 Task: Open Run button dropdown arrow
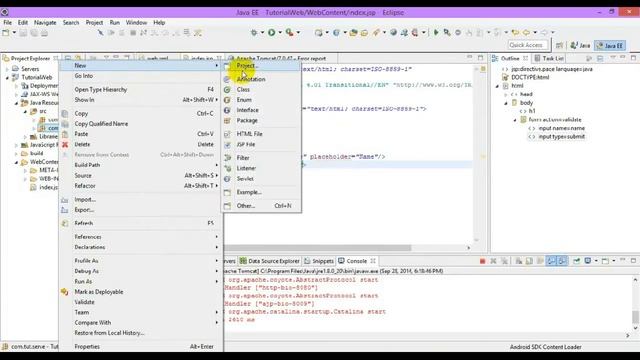tap(280, 32)
